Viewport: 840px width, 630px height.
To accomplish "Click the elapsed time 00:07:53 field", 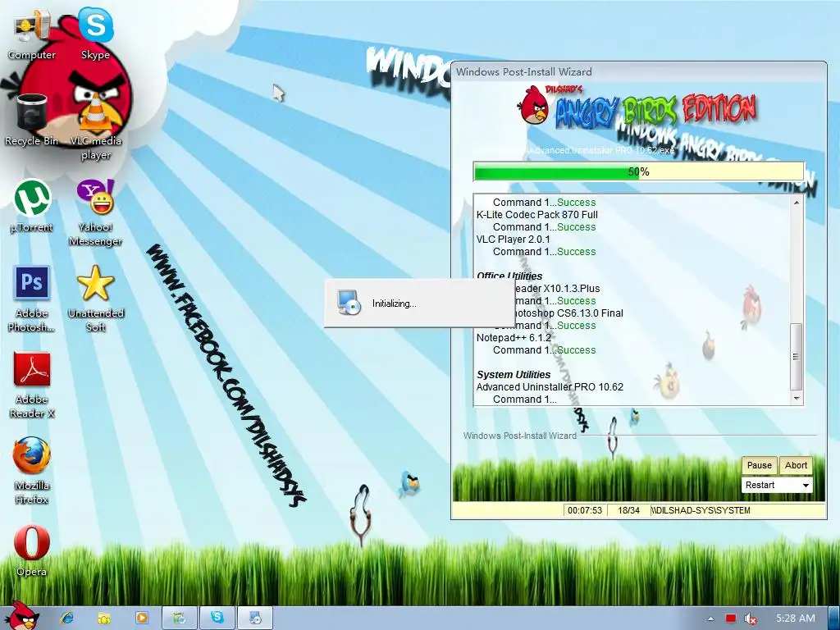I will 584,510.
